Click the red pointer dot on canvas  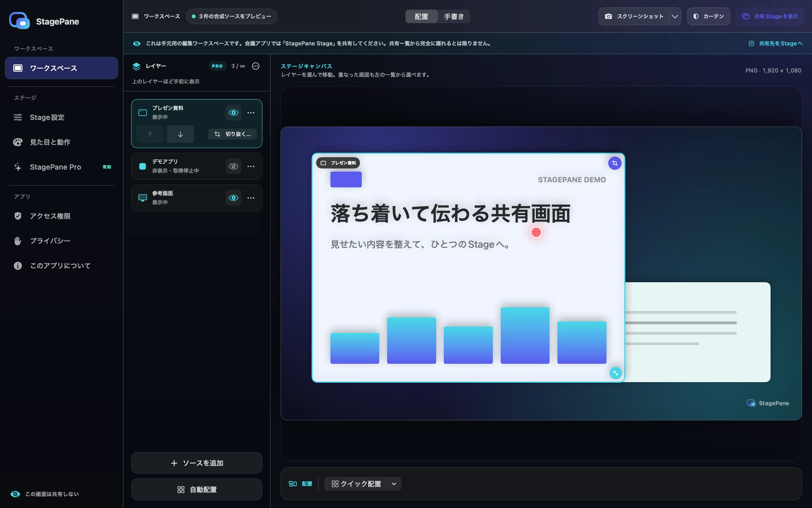tap(536, 232)
